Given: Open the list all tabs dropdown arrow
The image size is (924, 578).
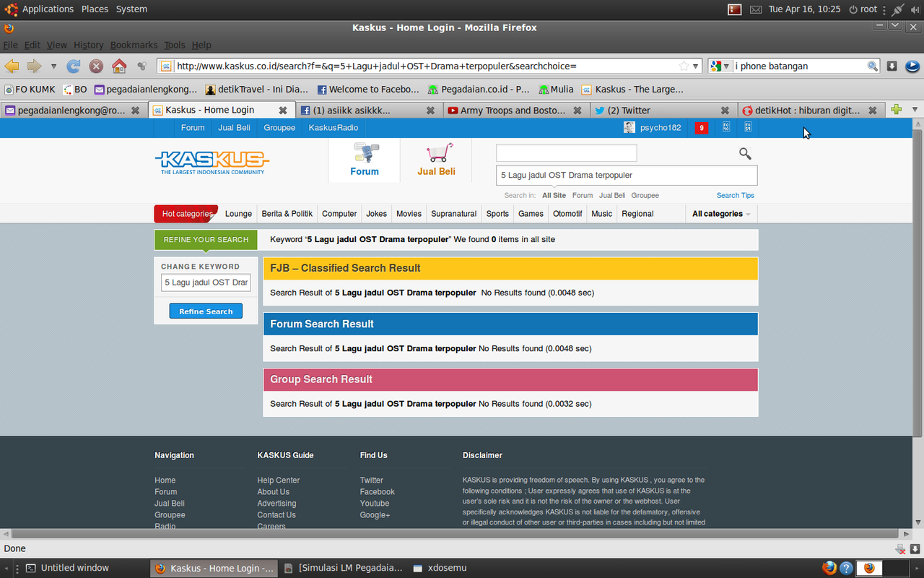Looking at the screenshot, I should coord(915,110).
